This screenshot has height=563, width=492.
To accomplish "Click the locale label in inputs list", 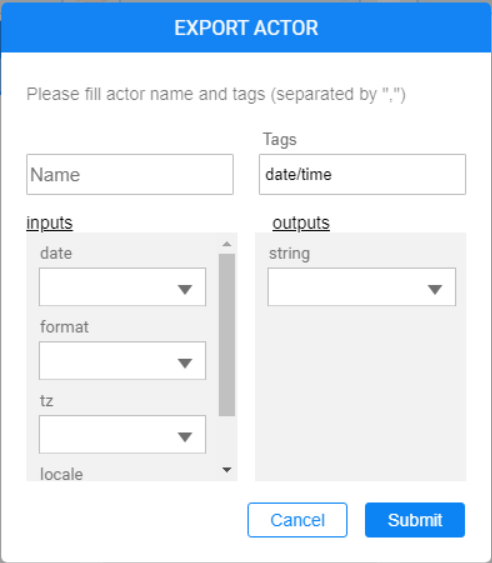I will [x=61, y=474].
